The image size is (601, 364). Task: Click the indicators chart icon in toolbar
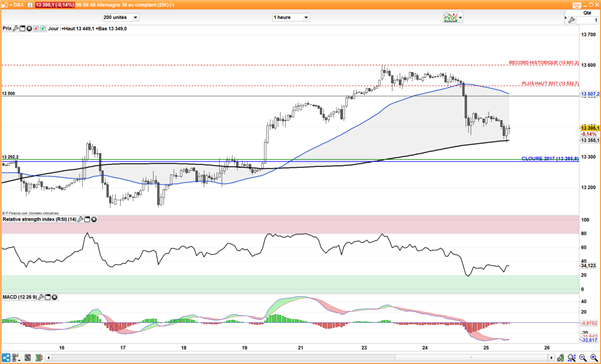click(x=450, y=17)
